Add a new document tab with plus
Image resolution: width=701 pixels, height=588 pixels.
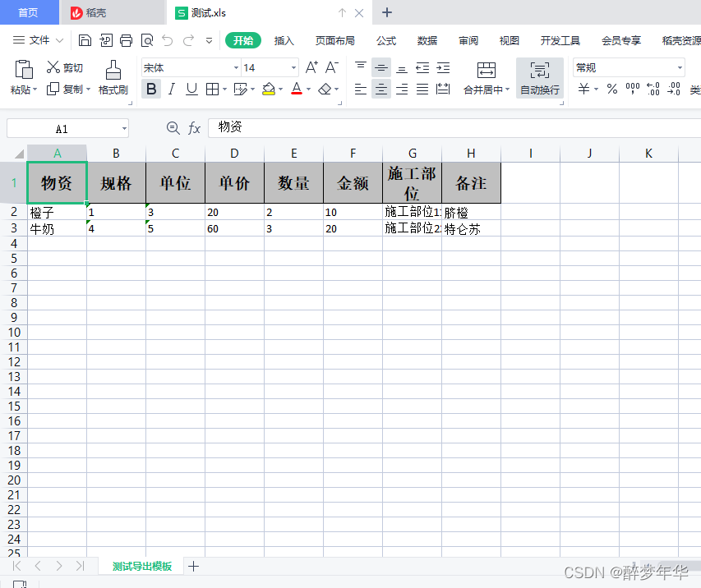[x=387, y=12]
